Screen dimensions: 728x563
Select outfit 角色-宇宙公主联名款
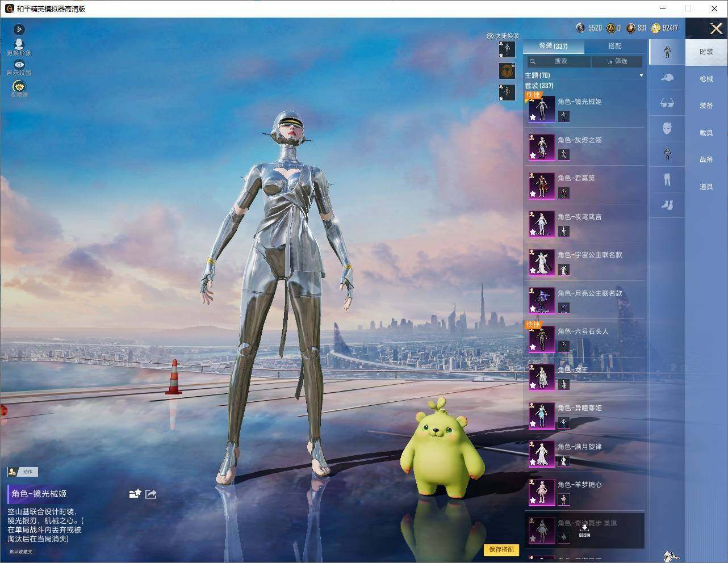tap(584, 262)
